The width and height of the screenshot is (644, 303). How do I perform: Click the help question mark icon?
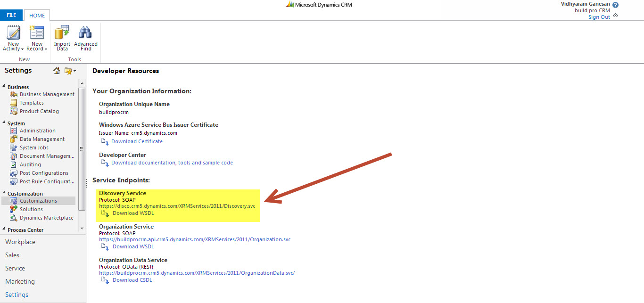[x=615, y=5]
